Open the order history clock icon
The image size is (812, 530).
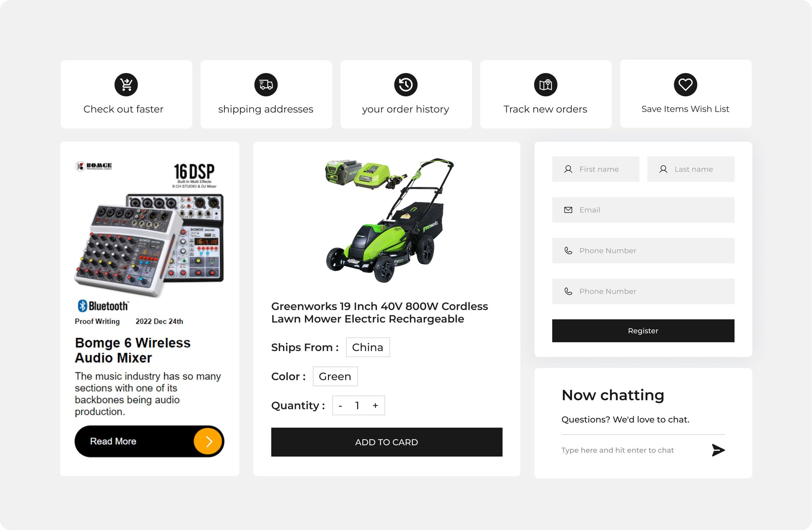coord(406,84)
